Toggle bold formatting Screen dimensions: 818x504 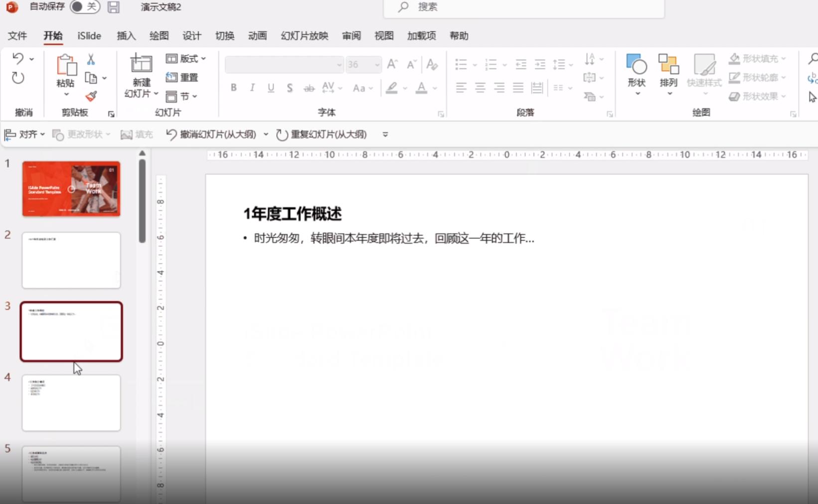[233, 88]
